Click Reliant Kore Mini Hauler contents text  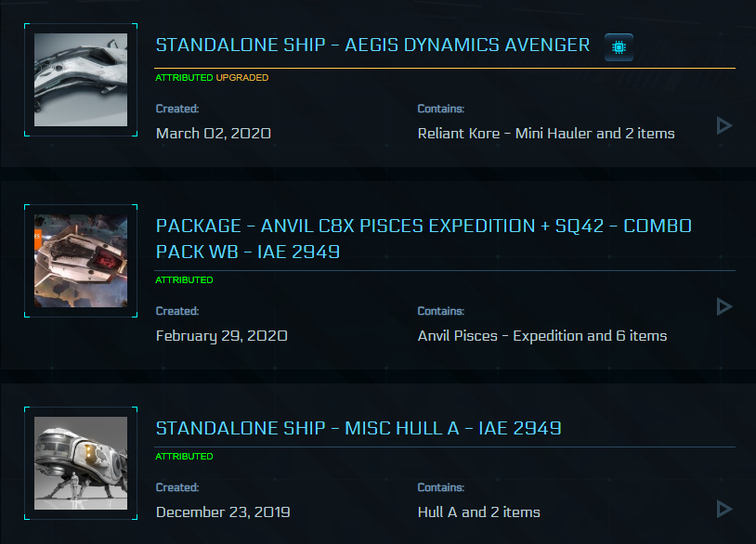pos(546,134)
